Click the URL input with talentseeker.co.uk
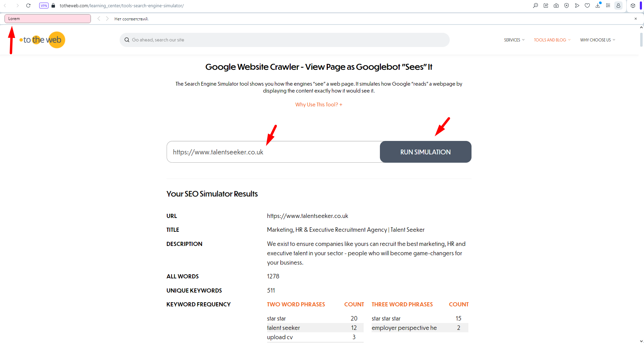Viewport: 644px width, 343px height. [x=273, y=152]
